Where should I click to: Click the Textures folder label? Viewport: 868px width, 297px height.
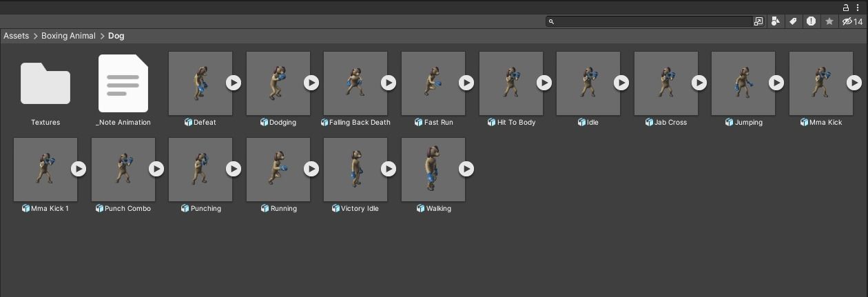45,123
